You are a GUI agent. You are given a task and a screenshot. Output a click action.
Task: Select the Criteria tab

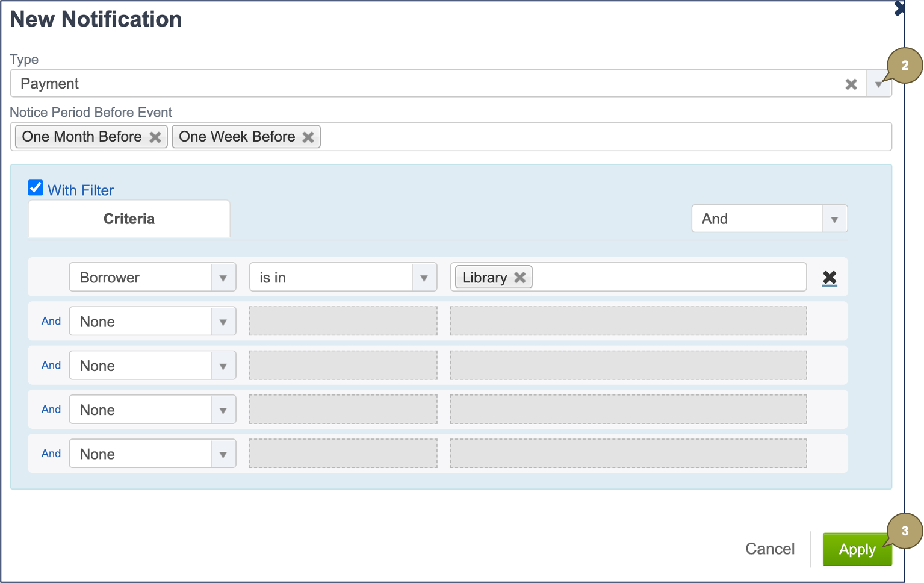129,219
